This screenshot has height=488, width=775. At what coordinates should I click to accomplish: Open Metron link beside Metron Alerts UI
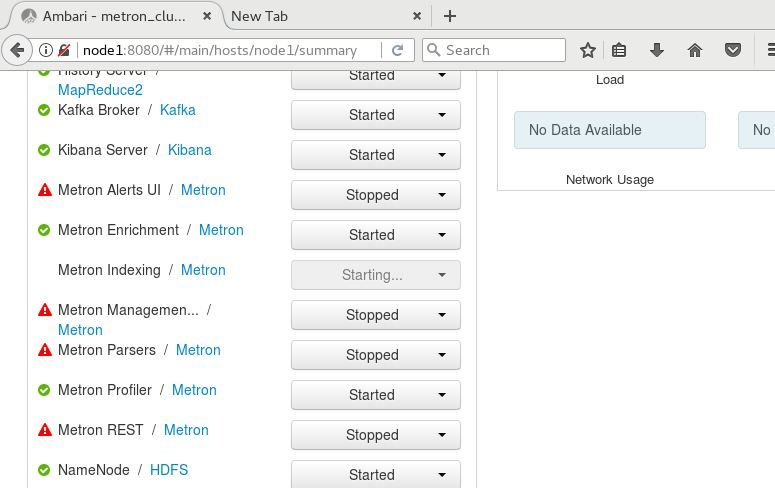[203, 190]
